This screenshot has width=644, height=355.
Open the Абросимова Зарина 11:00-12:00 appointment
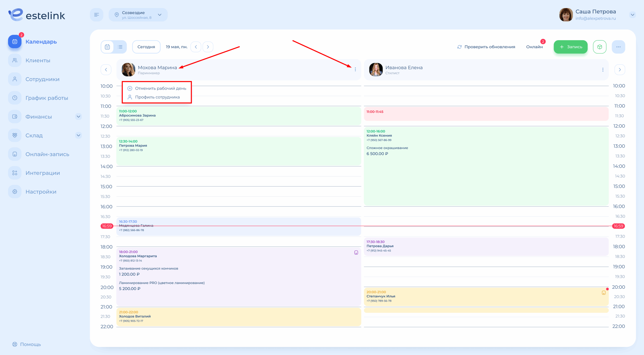238,116
